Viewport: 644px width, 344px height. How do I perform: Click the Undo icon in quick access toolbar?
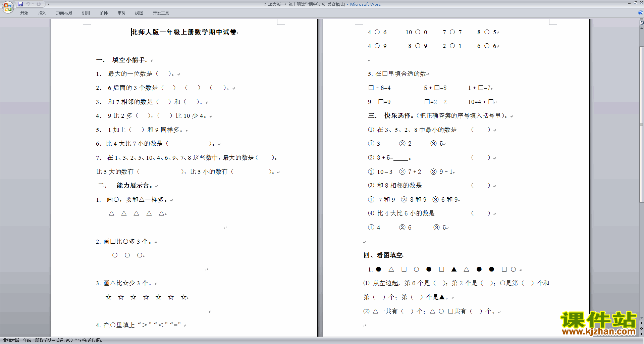pyautogui.click(x=28, y=4)
